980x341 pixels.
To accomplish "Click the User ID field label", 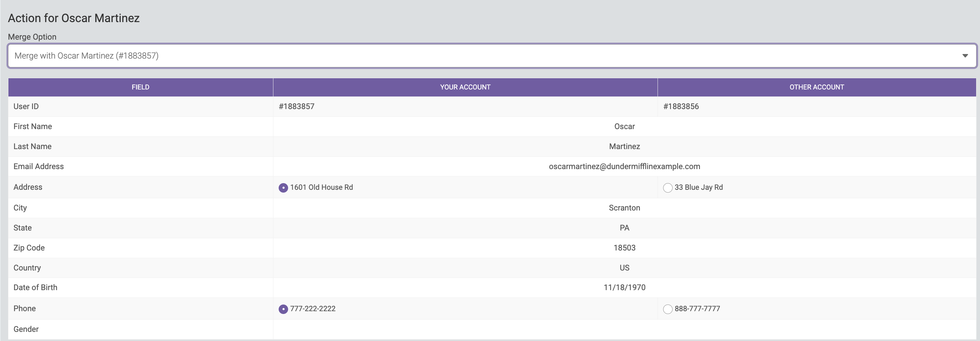I will pos(26,107).
